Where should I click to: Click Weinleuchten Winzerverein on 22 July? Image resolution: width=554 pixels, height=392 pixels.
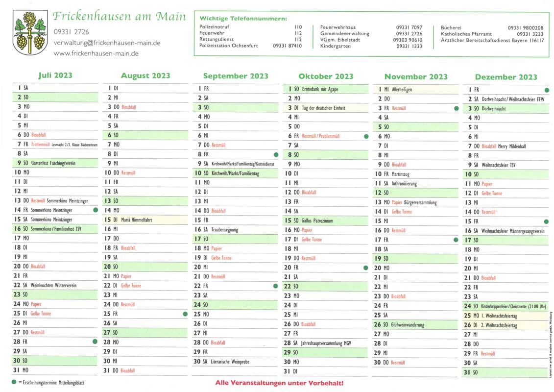coord(54,285)
